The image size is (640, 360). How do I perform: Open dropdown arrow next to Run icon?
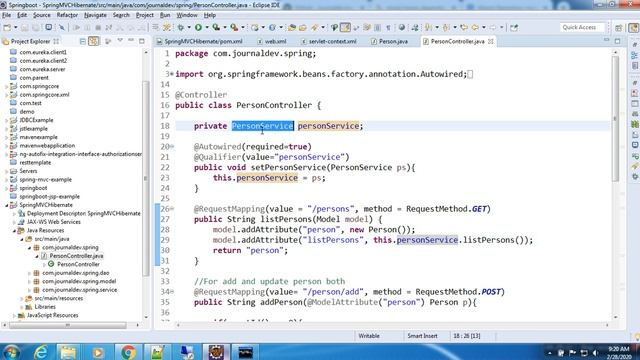[207, 27]
